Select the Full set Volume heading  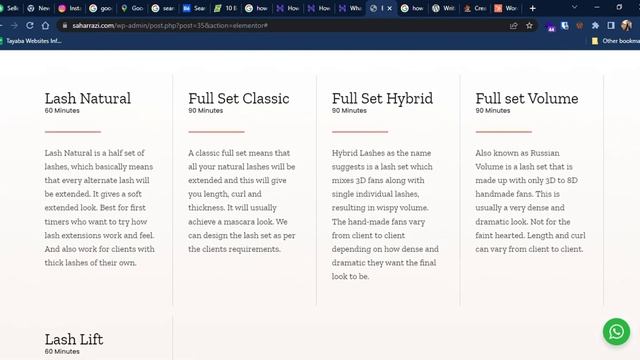pos(527,98)
